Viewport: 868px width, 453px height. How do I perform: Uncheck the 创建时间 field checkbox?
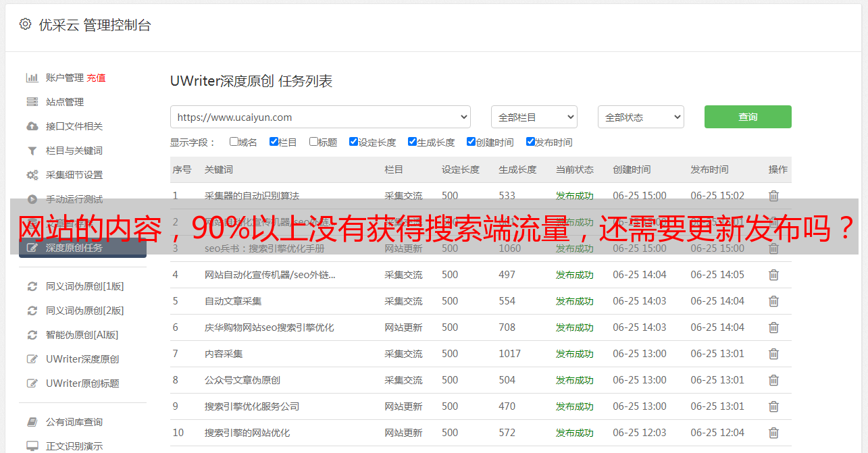click(x=471, y=142)
